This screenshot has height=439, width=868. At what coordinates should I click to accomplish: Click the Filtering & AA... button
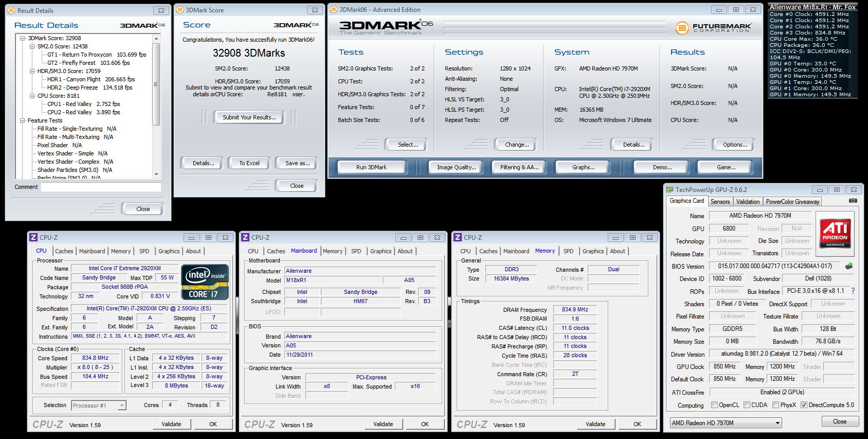pos(519,167)
